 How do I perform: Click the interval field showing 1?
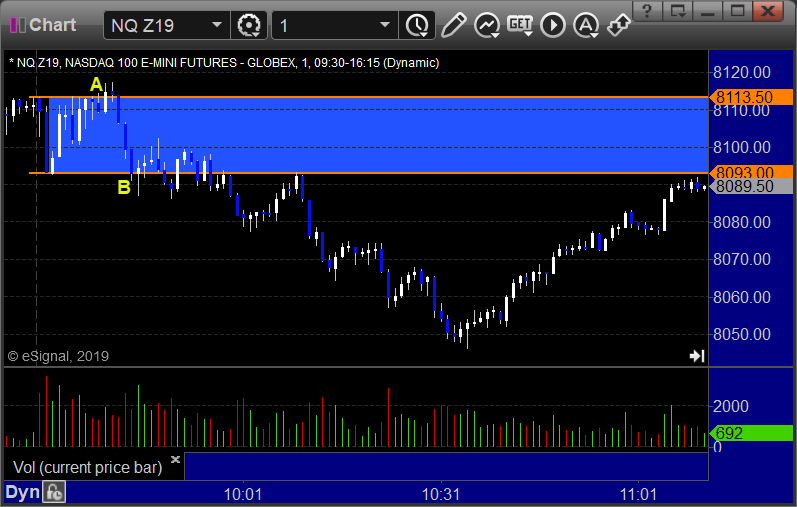(x=335, y=25)
